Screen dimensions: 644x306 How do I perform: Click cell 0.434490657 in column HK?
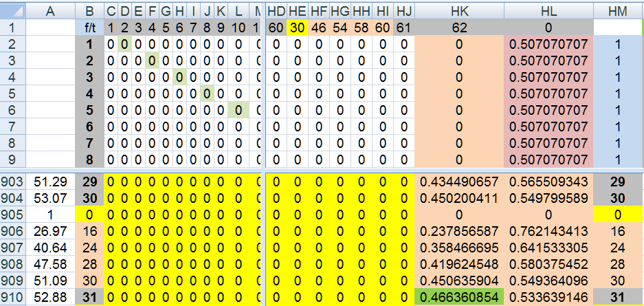coord(459,182)
